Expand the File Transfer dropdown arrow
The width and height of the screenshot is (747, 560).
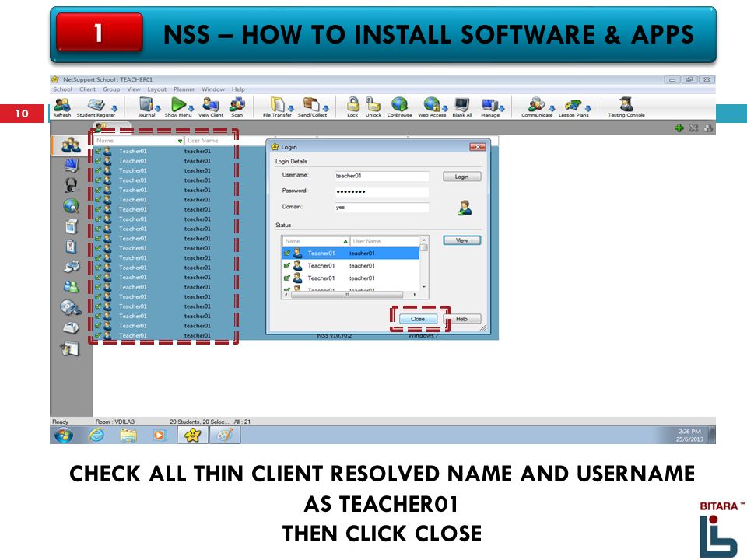(290, 109)
